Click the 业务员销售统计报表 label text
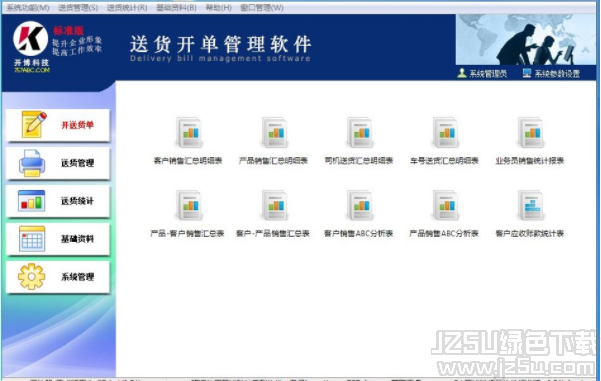Screen dimensions: 601x381 tap(530, 161)
